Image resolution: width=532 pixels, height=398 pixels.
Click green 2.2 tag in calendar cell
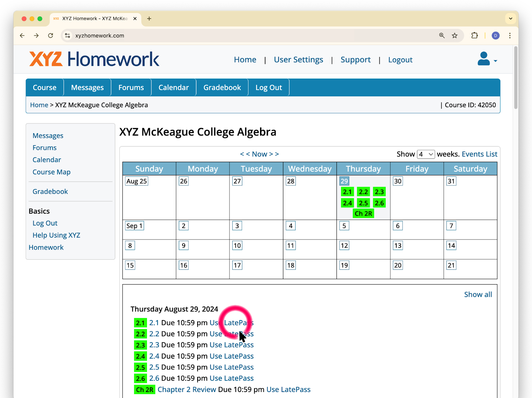tap(363, 192)
